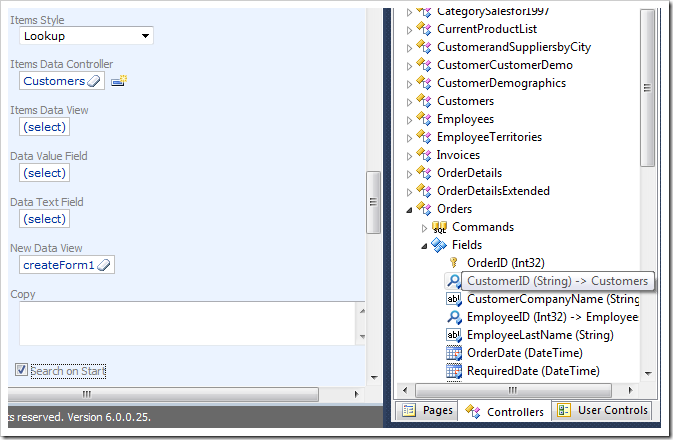Select the OrderDetailsExtended tree item
The height and width of the screenshot is (440, 673).
493,191
